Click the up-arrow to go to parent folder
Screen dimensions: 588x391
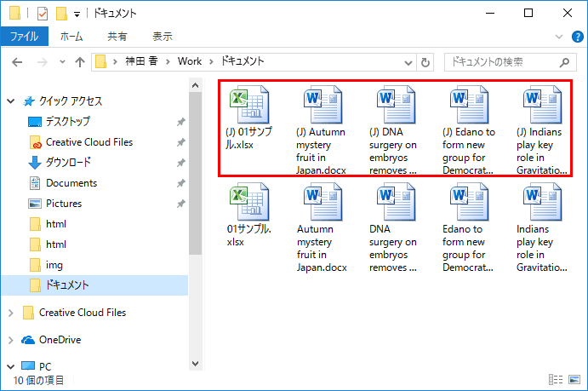pyautogui.click(x=79, y=62)
